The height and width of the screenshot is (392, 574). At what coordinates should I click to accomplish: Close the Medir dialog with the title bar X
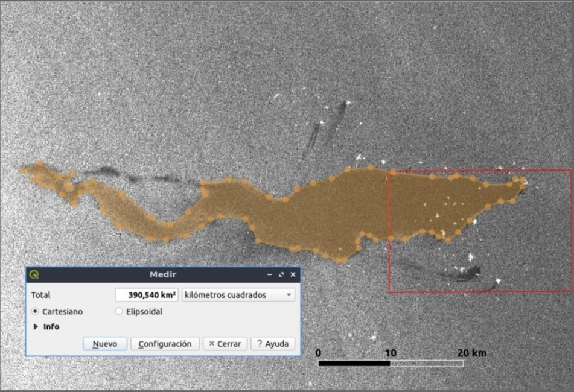coord(293,274)
